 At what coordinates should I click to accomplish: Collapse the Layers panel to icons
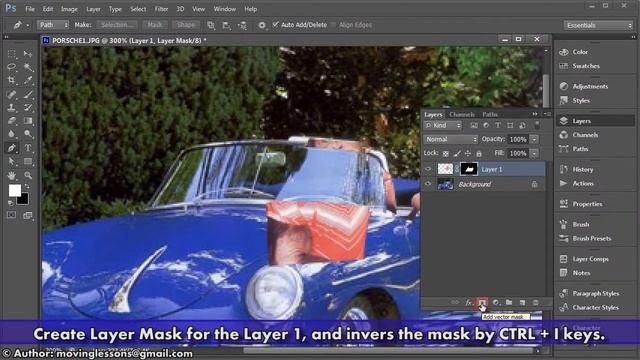click(x=535, y=114)
